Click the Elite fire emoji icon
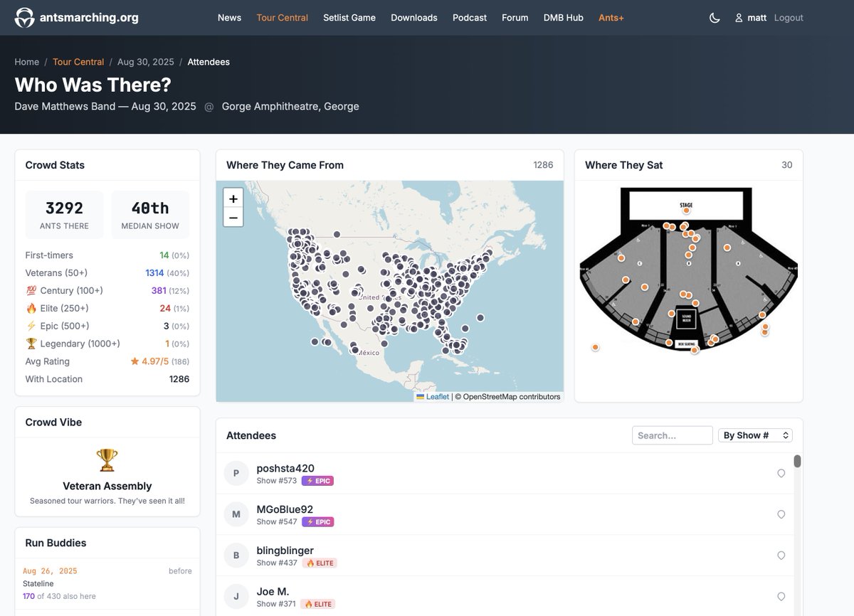The height and width of the screenshot is (616, 854). tap(31, 309)
